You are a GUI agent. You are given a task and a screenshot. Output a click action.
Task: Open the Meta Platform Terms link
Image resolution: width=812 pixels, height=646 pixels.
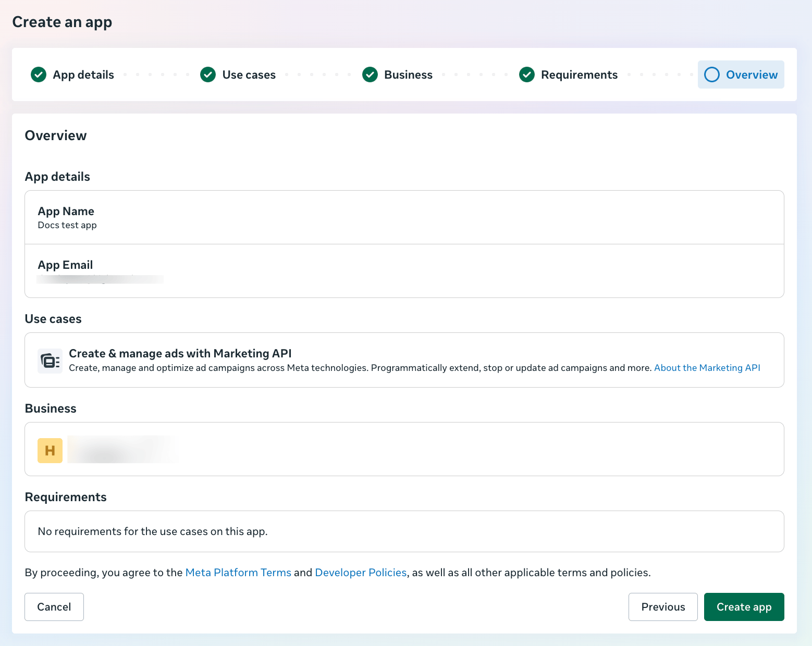pyautogui.click(x=238, y=573)
